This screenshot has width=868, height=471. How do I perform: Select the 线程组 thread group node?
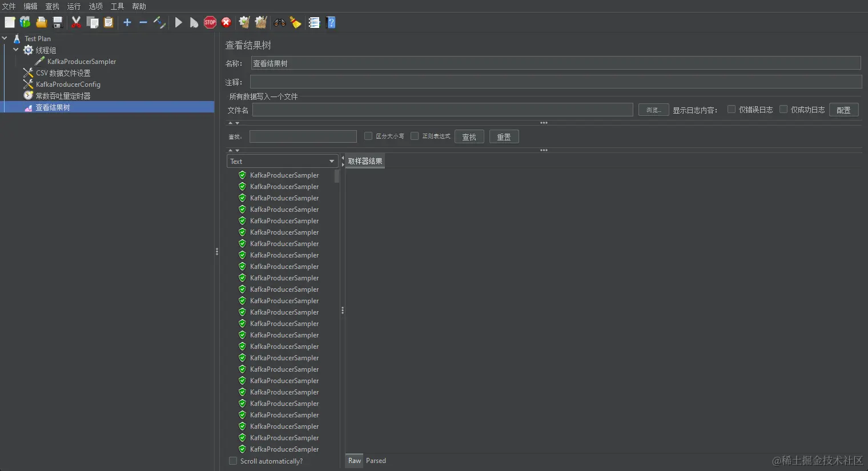[x=46, y=50]
